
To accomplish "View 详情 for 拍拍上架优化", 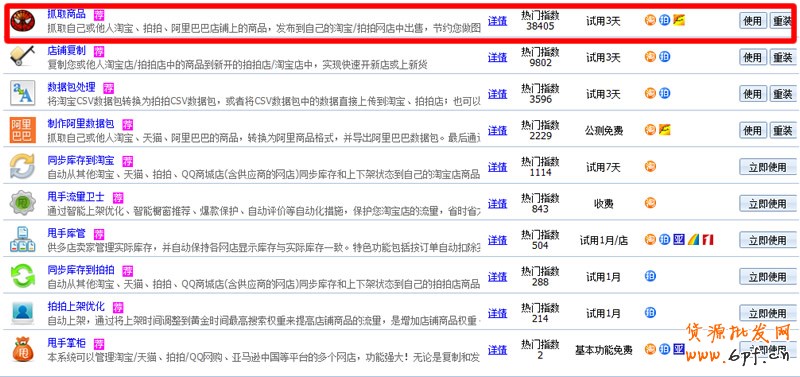I will [x=497, y=313].
